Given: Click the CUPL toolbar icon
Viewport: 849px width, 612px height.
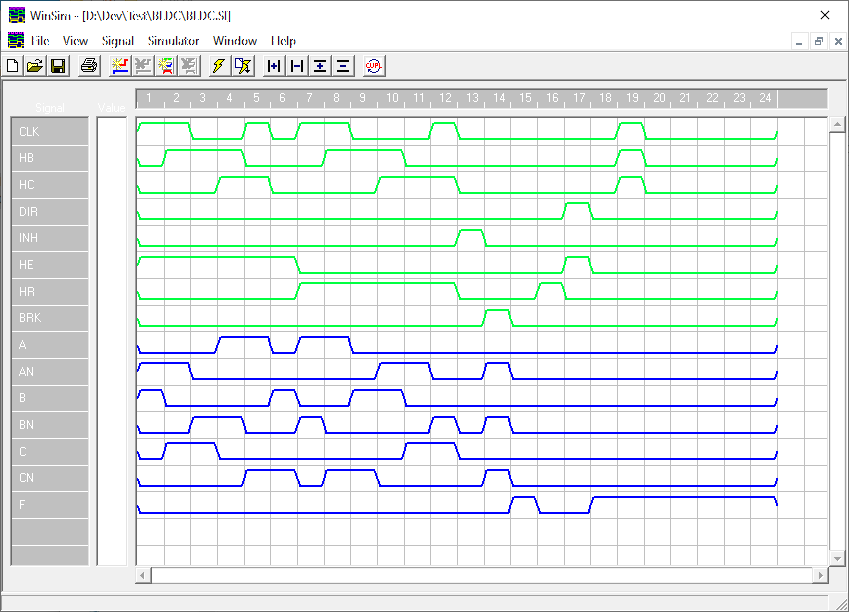Looking at the screenshot, I should tap(373, 66).
